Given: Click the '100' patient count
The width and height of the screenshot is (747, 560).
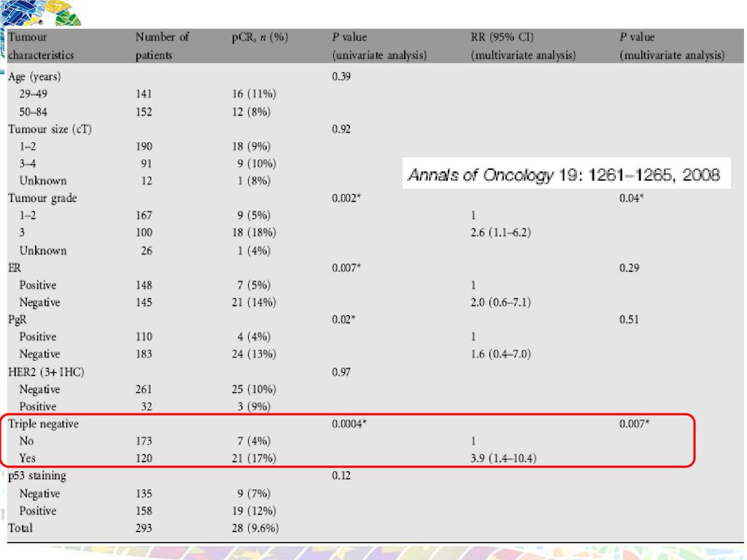Looking at the screenshot, I should (x=144, y=233).
